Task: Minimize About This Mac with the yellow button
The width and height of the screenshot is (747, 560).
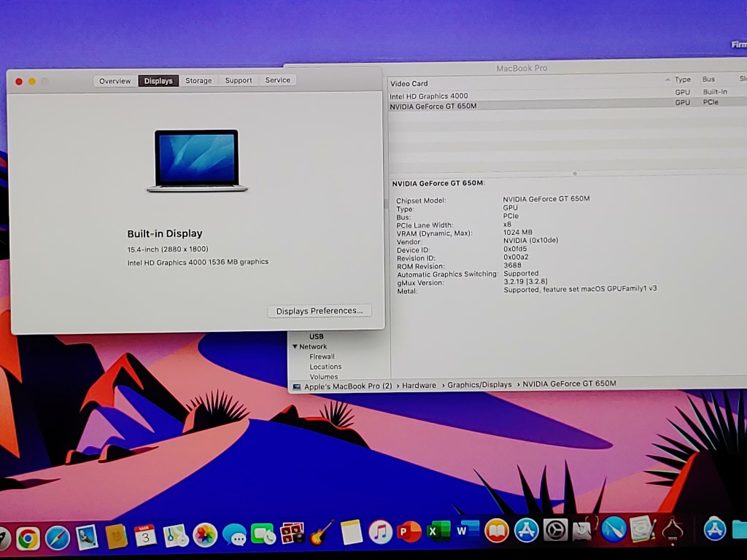Action: click(32, 82)
